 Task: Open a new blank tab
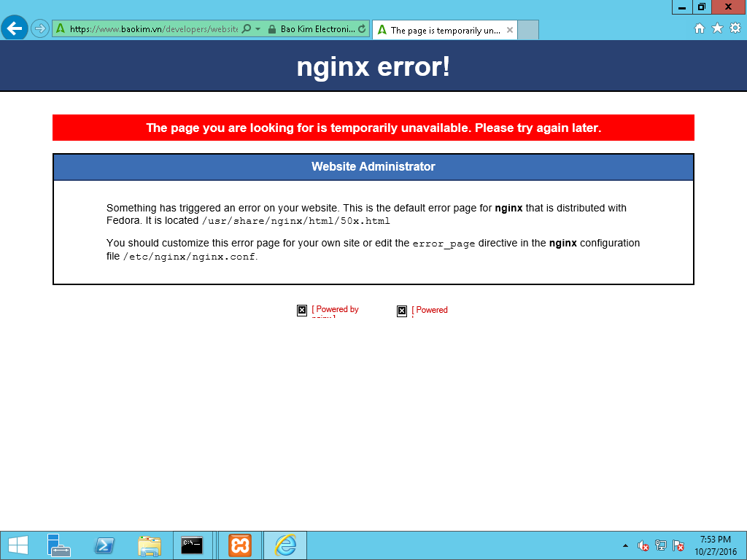528,30
